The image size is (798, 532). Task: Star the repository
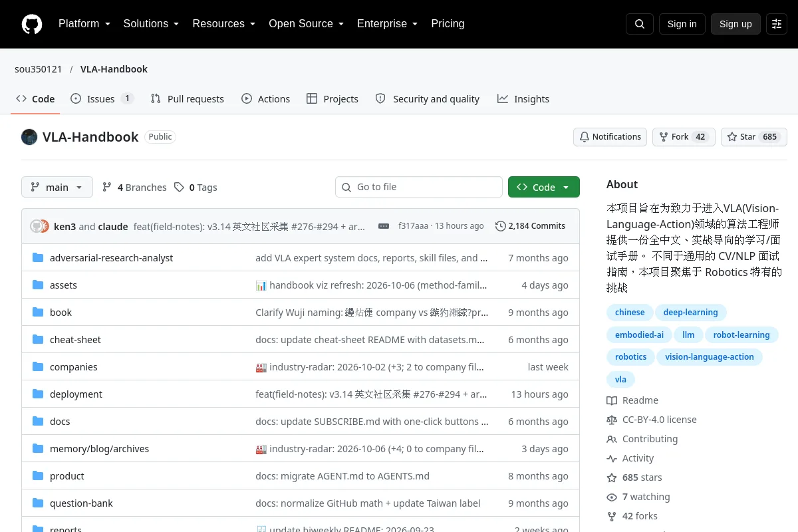[x=754, y=137]
